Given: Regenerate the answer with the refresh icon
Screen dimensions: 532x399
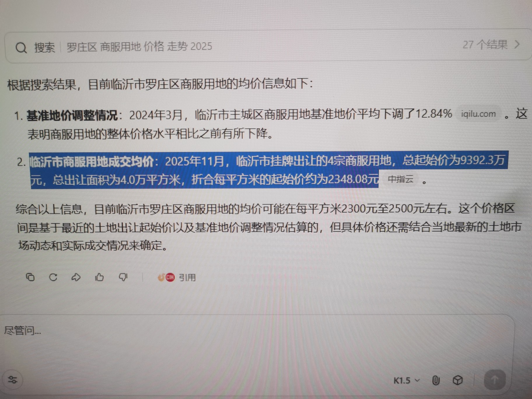Looking at the screenshot, I should [53, 277].
